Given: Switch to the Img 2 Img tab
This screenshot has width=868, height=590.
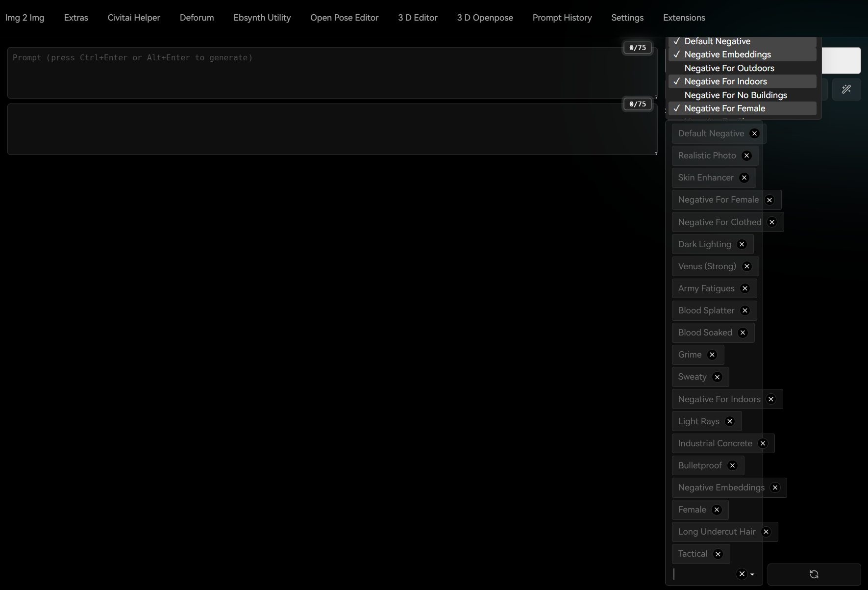Looking at the screenshot, I should (x=25, y=18).
